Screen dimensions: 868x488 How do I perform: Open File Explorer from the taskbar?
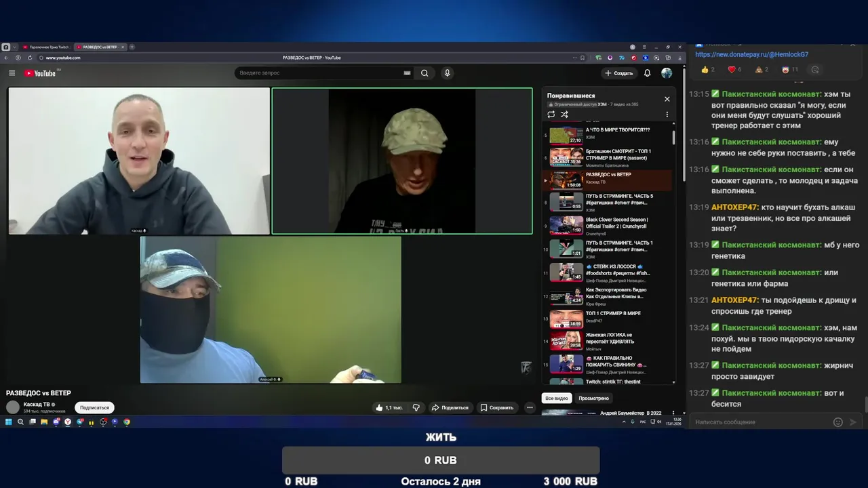pos(44,422)
